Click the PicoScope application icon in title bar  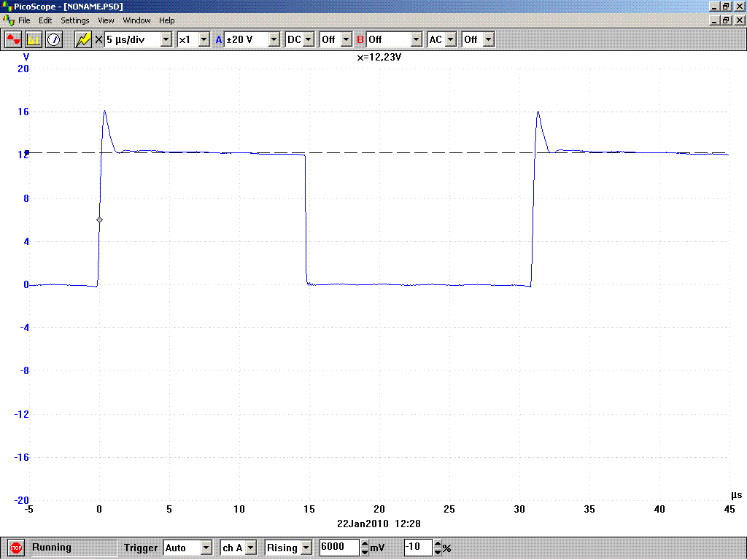7,6
